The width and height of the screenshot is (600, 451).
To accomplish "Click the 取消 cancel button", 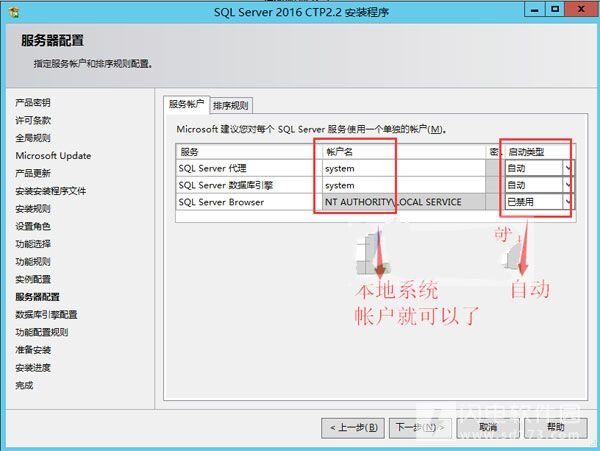I will (488, 427).
